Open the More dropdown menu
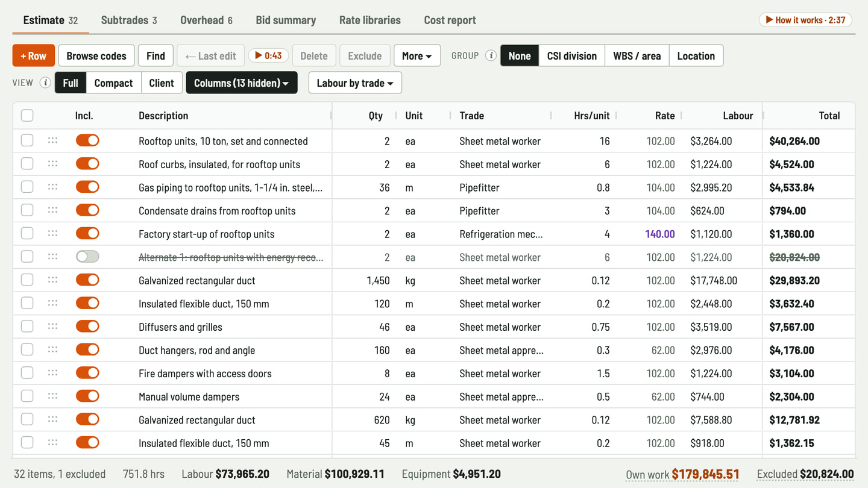 click(417, 55)
